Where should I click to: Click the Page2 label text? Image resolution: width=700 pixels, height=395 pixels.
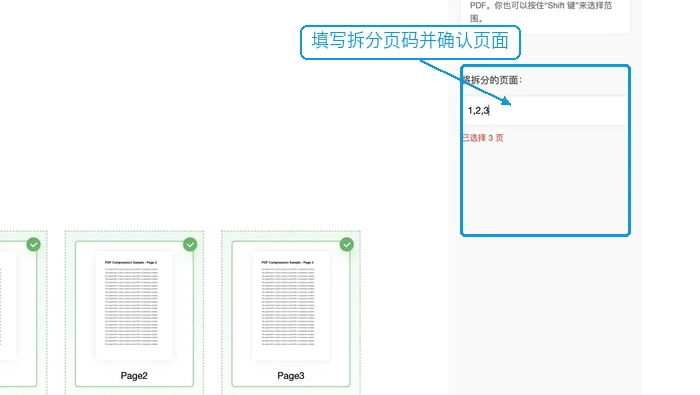click(x=134, y=376)
